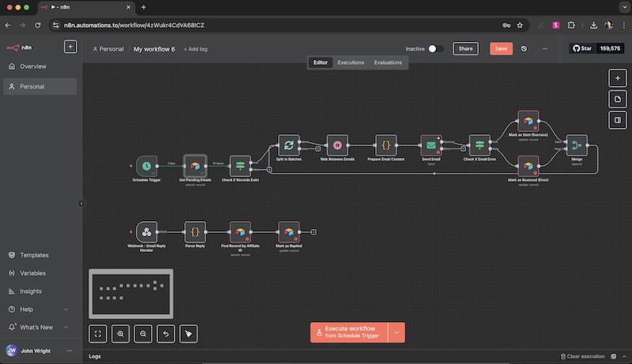Click the Parse Reply code node
632x364 pixels.
click(194, 231)
